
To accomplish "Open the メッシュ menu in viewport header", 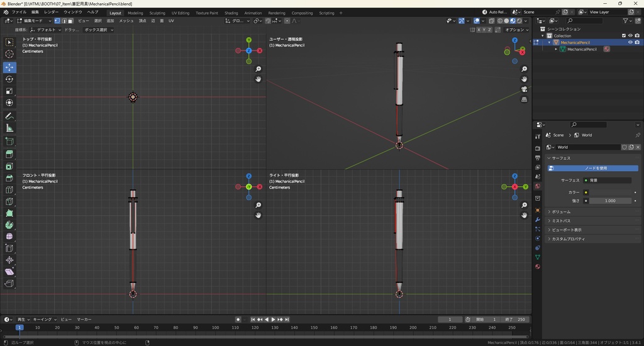I will point(126,21).
